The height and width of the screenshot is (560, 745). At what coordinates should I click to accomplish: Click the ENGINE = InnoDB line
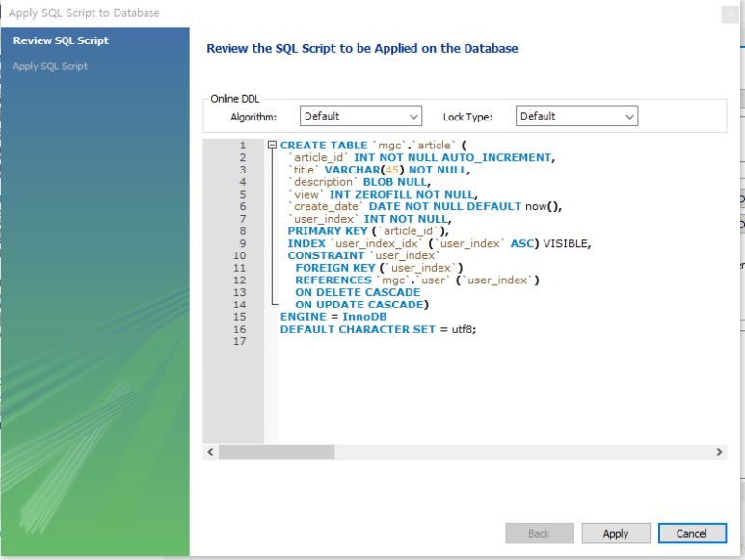(333, 317)
